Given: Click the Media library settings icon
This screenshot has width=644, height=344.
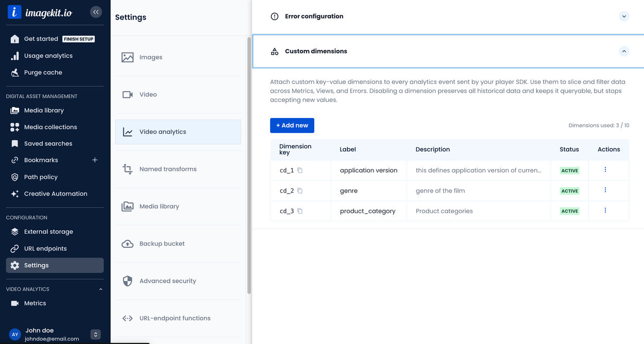Looking at the screenshot, I should tap(127, 207).
